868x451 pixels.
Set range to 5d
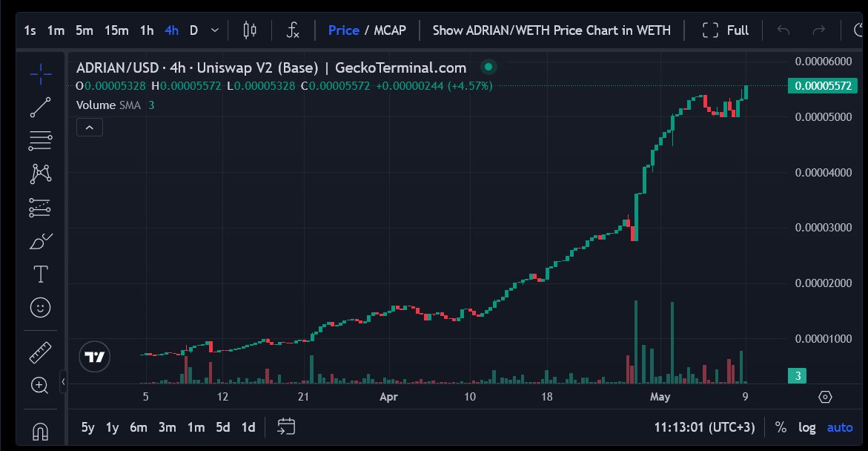coord(223,427)
